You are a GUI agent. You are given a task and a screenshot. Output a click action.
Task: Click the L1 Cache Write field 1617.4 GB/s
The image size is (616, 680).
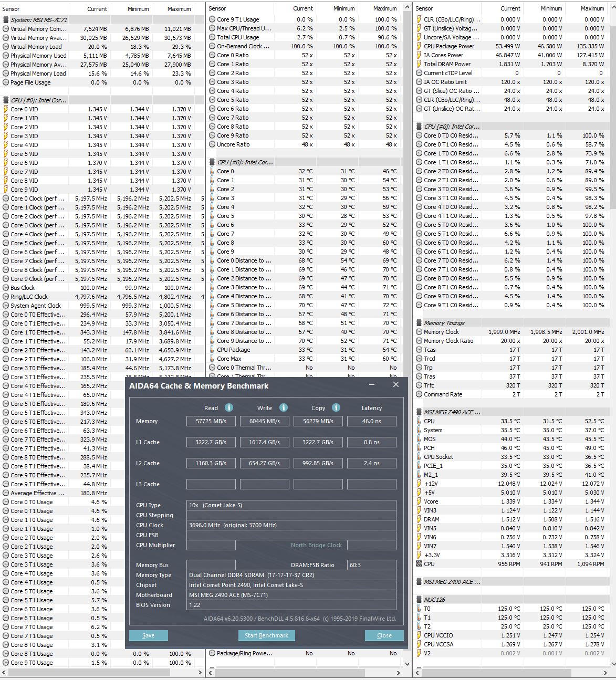pyautogui.click(x=265, y=442)
